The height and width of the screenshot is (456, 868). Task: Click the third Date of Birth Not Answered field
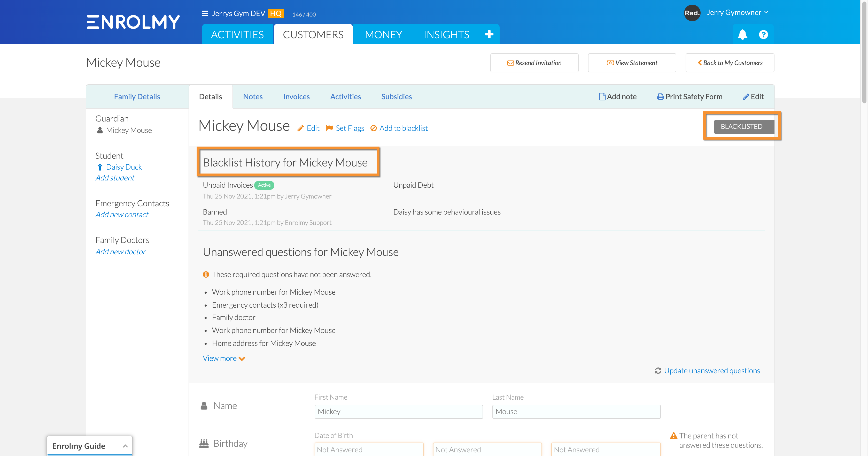pyautogui.click(x=606, y=450)
